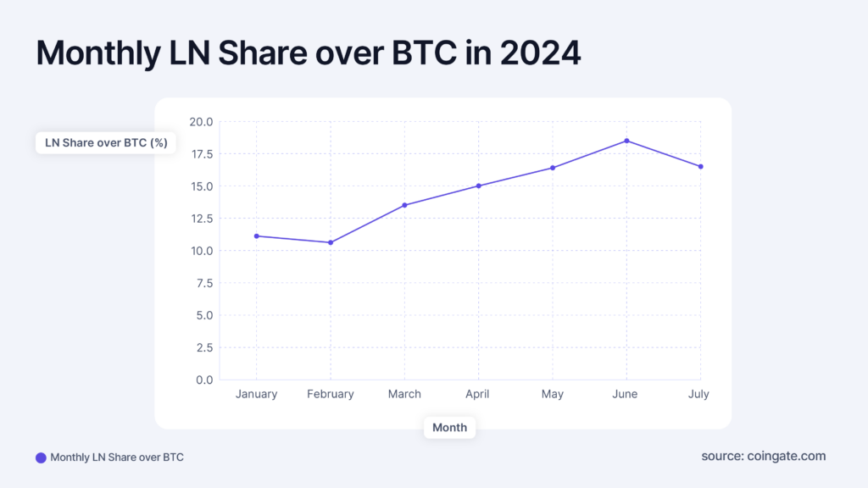Click the June x-axis label
Viewport: 868px width, 488px height.
point(625,394)
